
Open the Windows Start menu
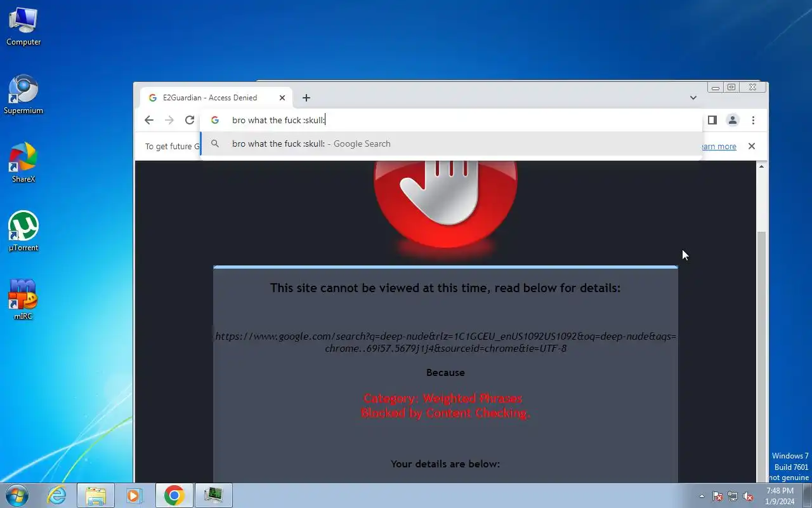tap(16, 495)
